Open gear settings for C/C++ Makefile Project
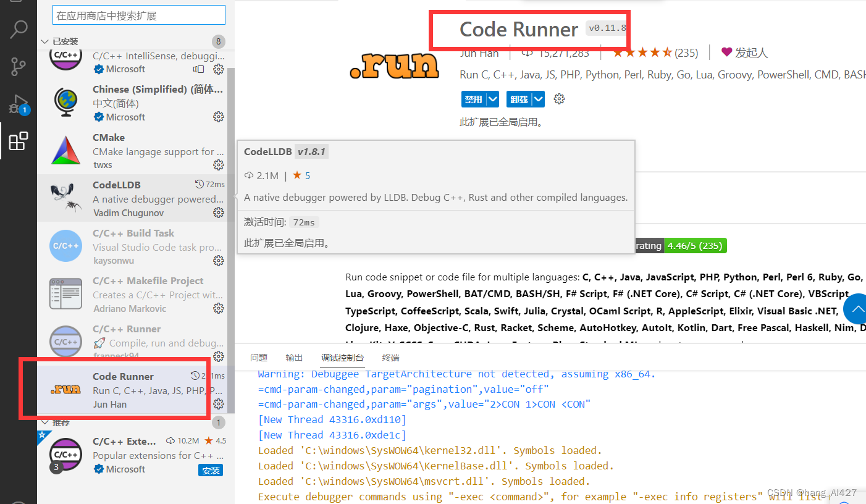This screenshot has height=504, width=866. tap(218, 308)
